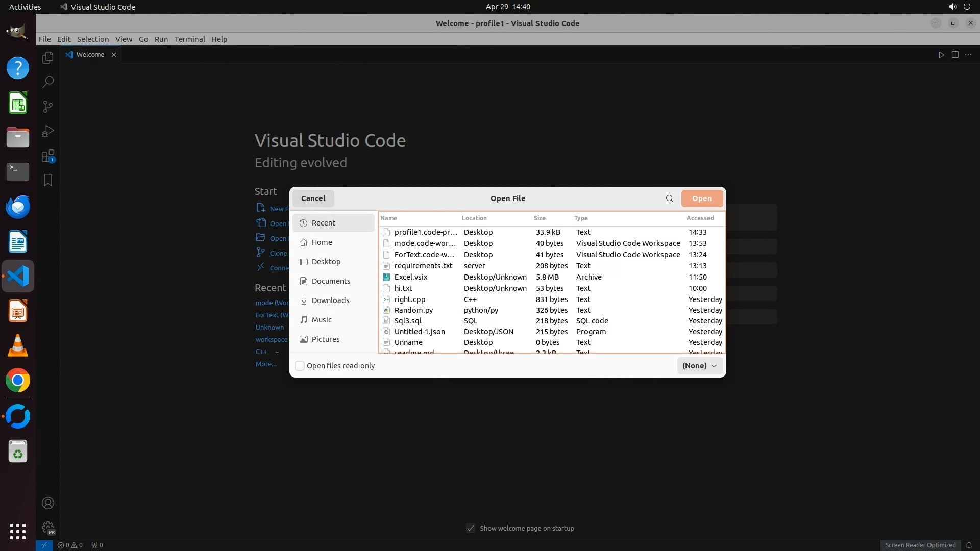This screenshot has height=551, width=980.
Task: Click the split editor icon
Action: [955, 55]
